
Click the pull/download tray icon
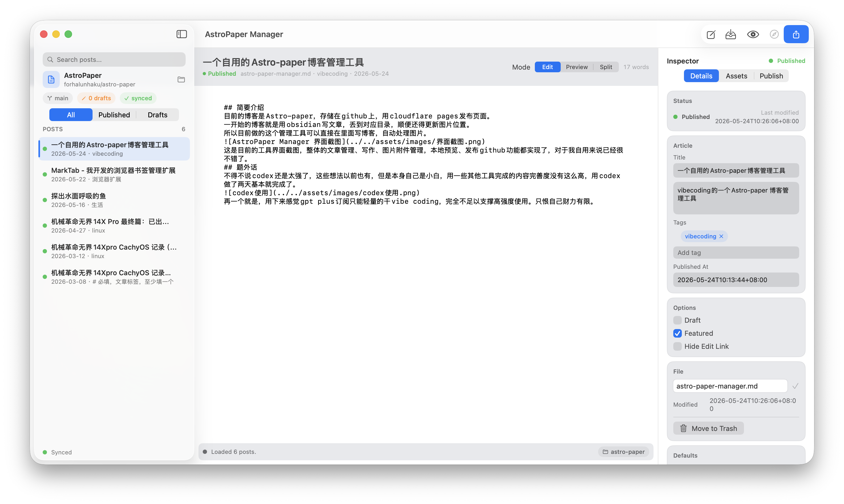click(731, 34)
